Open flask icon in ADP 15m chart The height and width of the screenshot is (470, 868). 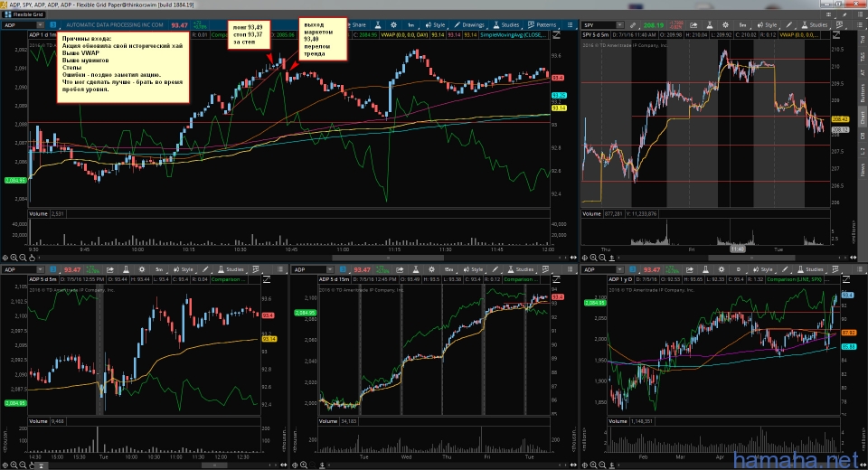(x=416, y=269)
